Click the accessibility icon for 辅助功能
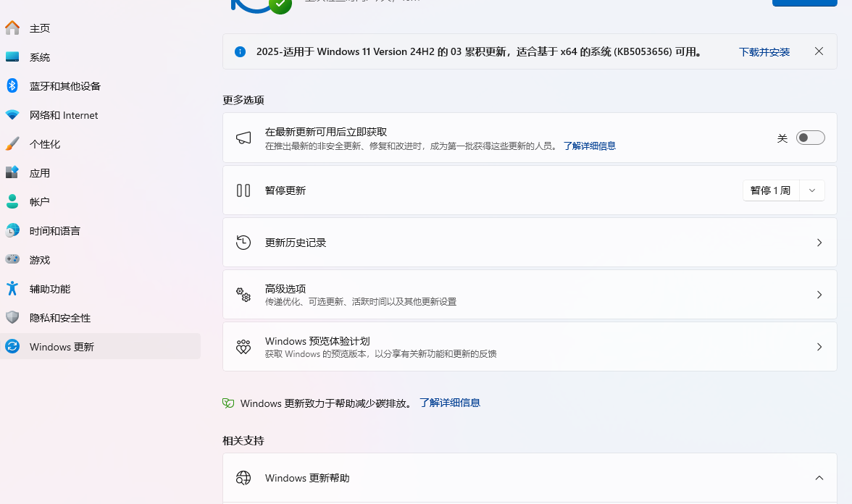 tap(12, 288)
